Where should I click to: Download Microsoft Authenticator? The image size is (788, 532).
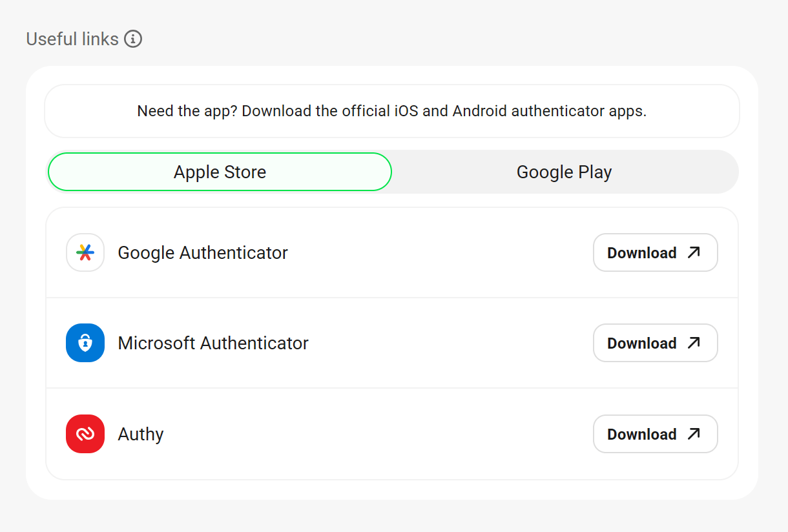656,343
